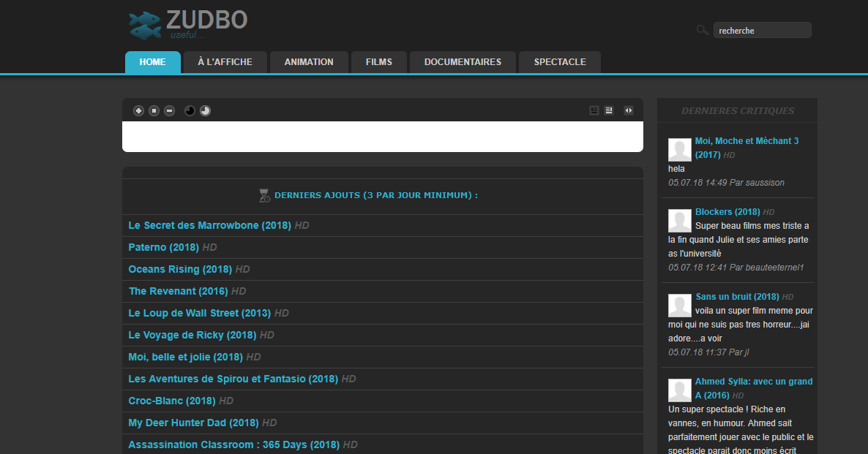Focus the recherche search field

763,31
